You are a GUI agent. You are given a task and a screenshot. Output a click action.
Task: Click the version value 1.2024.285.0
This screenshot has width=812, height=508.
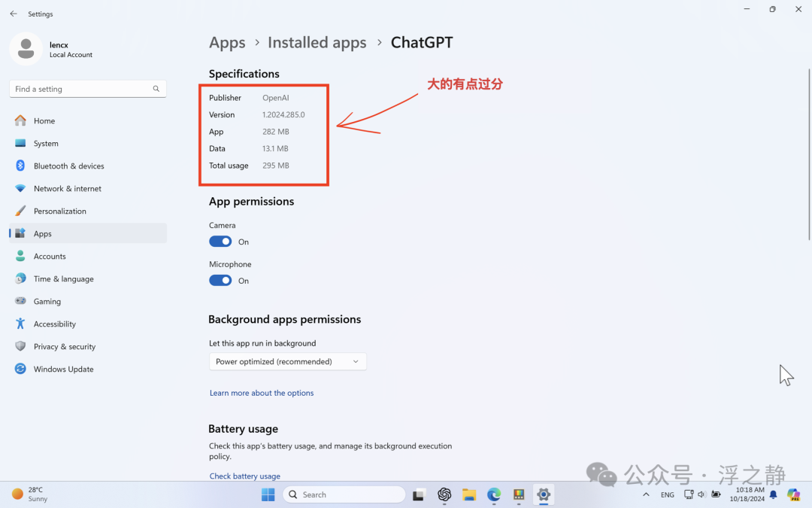(x=283, y=114)
